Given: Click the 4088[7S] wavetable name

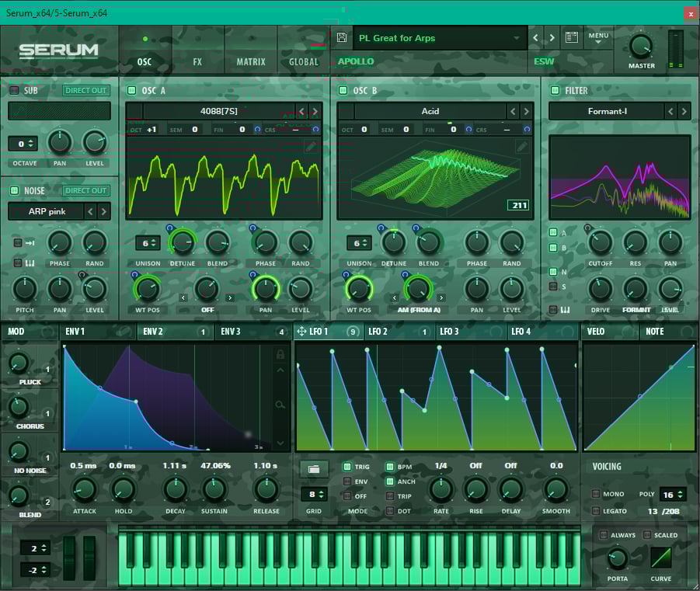Looking at the screenshot, I should (x=219, y=111).
